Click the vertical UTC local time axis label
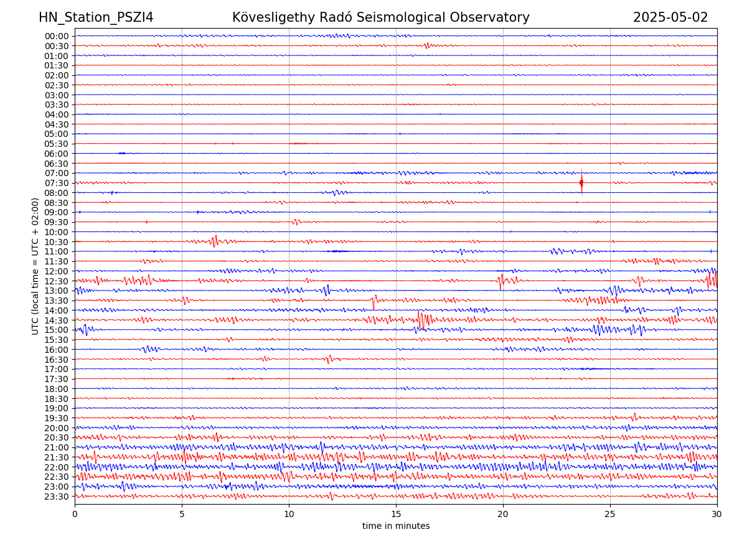 [x=35, y=266]
